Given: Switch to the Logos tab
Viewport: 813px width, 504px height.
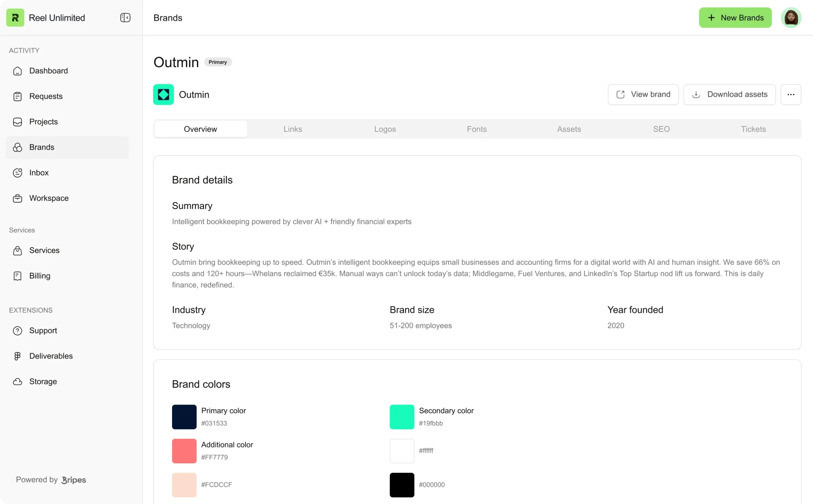Looking at the screenshot, I should tap(385, 129).
